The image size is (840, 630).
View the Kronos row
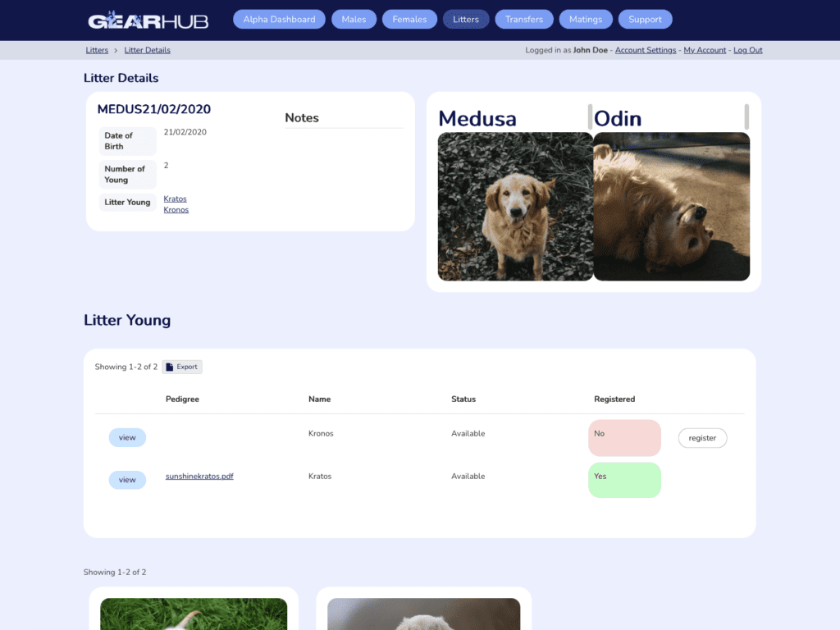127,438
